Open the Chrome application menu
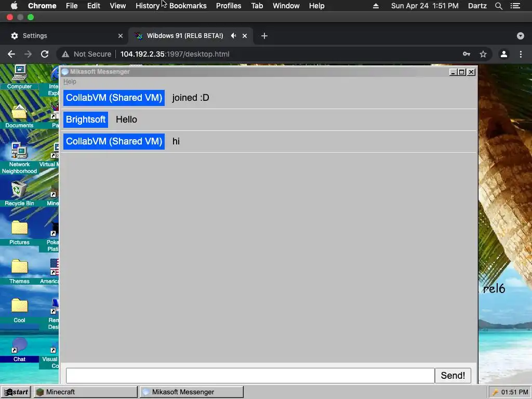The width and height of the screenshot is (532, 399). click(x=42, y=6)
